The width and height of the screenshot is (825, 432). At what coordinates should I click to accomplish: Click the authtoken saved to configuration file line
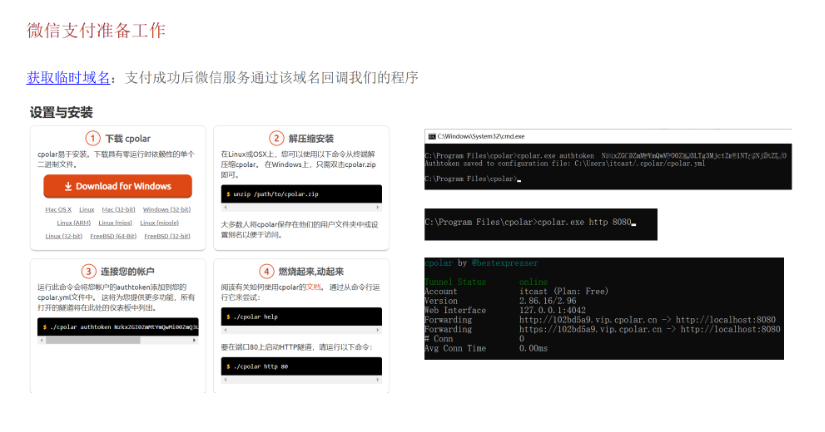565,164
